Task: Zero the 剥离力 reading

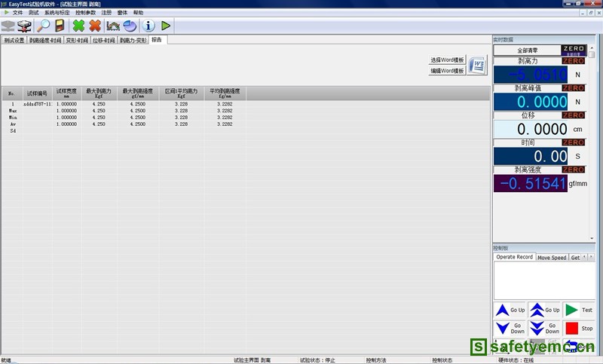Action: click(574, 61)
